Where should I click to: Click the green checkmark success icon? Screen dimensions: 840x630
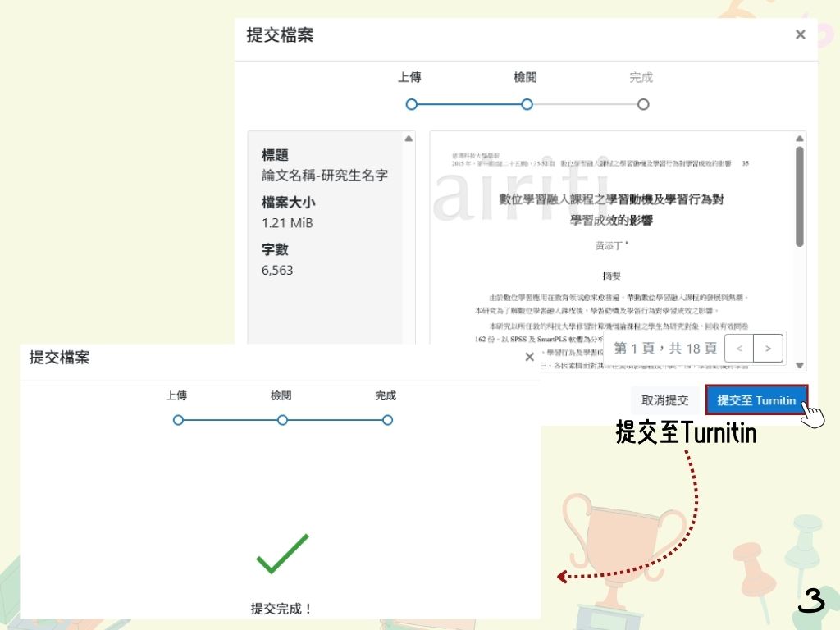(283, 555)
